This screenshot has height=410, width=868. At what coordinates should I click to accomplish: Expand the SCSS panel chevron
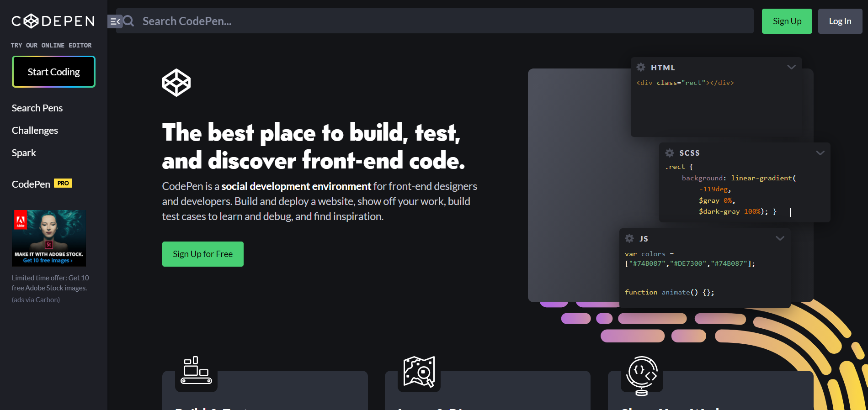820,153
